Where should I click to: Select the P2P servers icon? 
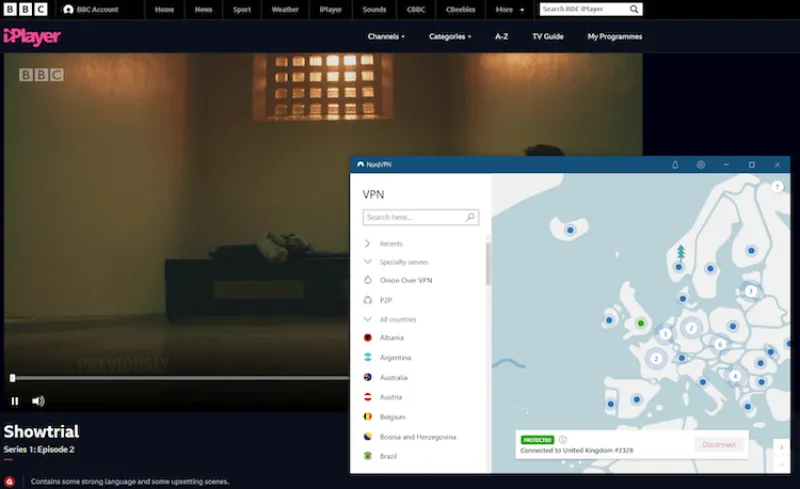[367, 300]
